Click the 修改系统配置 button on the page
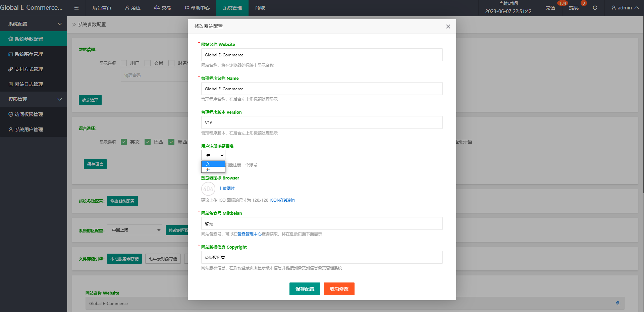Screen dimensions: 644x312 pos(122,201)
